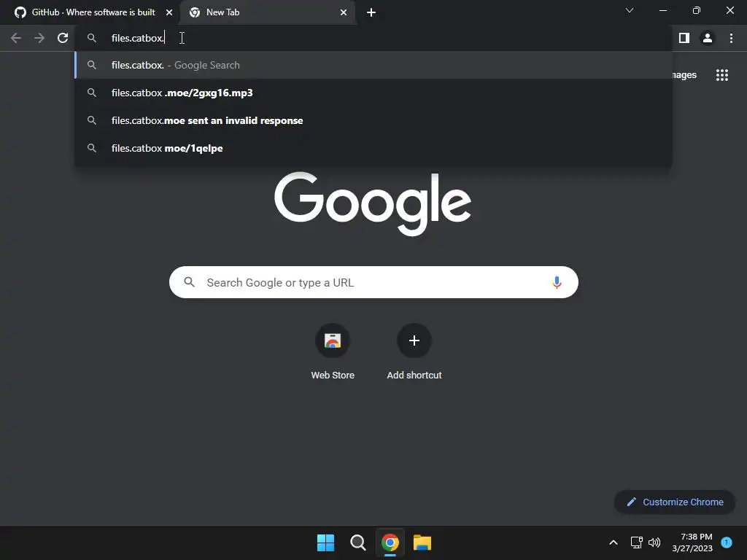Screen dimensions: 747x560
Task: Click the Google logo
Action: (x=373, y=204)
